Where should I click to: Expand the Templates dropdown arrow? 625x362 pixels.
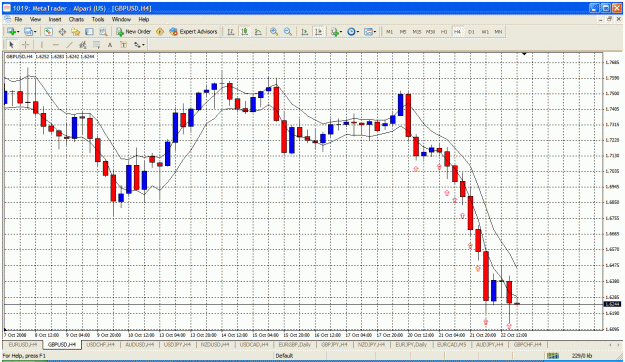[375, 32]
